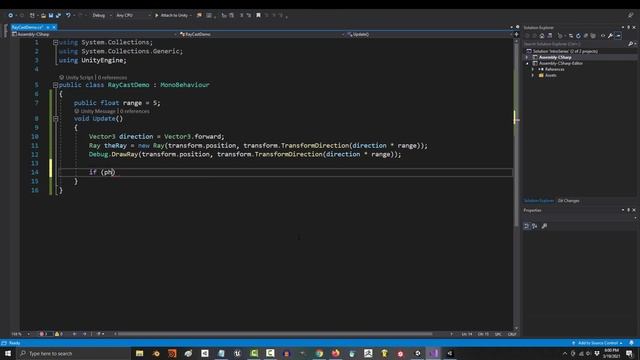Image resolution: width=640 pixels, height=360 pixels.
Task: Collapse the RayCastDemo class outline
Action: point(55,85)
